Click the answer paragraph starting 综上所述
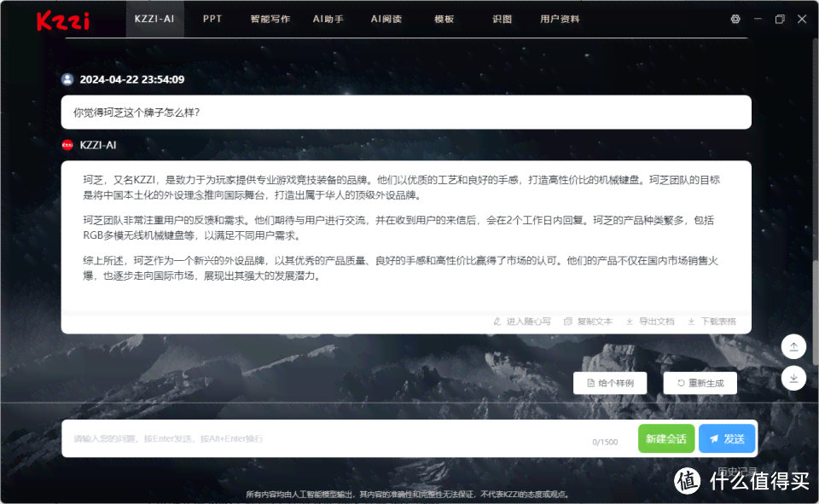The width and height of the screenshot is (819, 504). (x=401, y=268)
